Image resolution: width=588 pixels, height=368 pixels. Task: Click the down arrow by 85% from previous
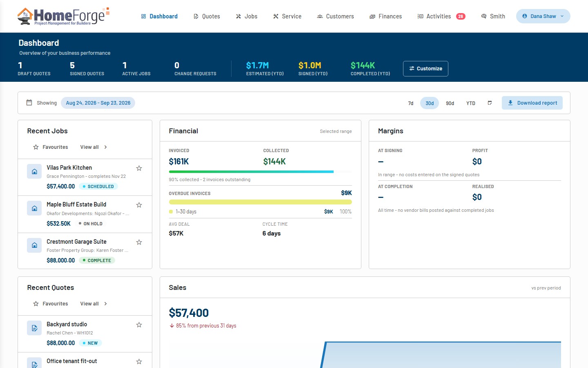click(172, 326)
